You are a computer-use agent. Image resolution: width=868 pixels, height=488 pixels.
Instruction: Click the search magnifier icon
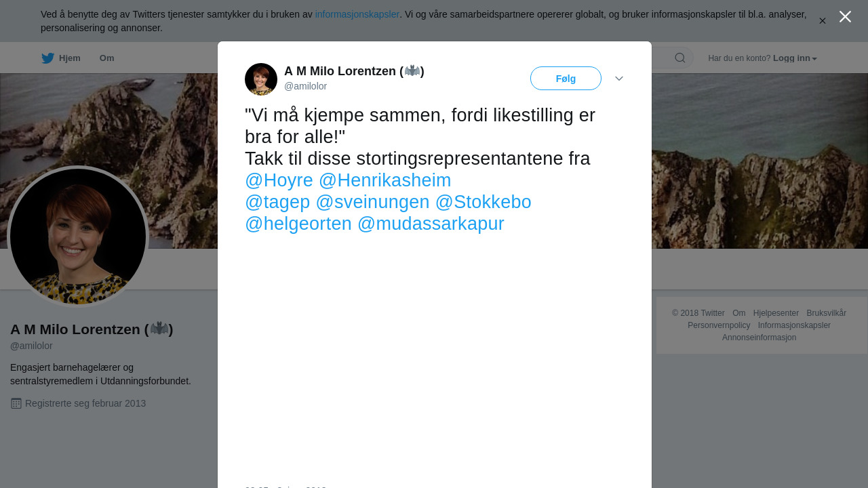point(680,58)
